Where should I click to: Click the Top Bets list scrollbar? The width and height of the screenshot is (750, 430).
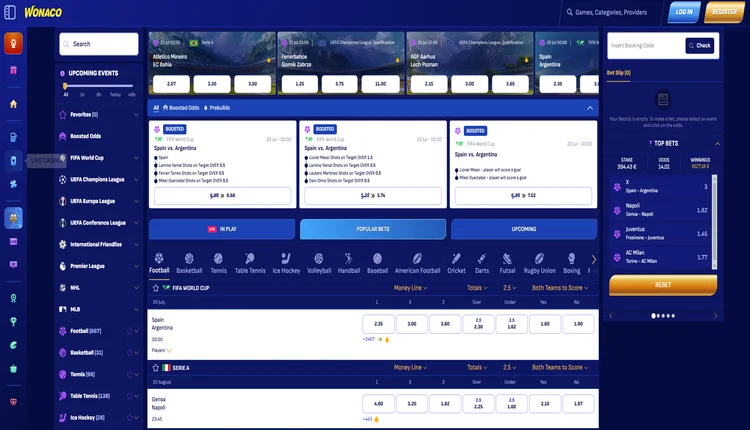coord(715,222)
